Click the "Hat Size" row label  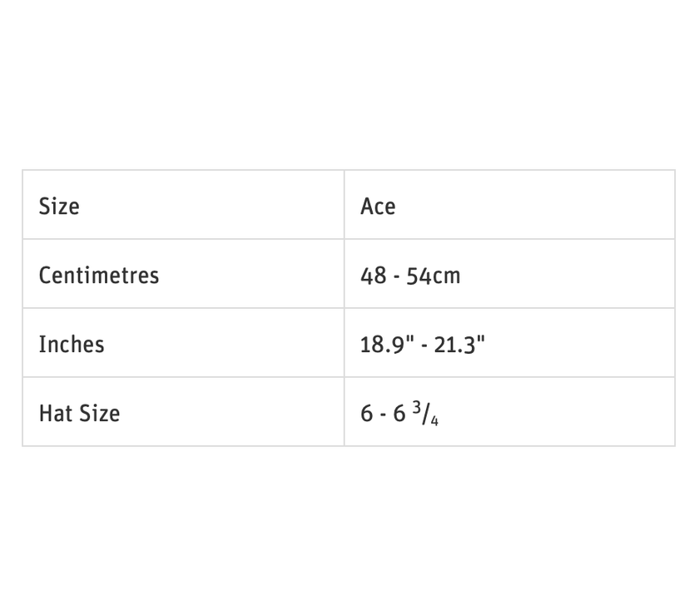click(79, 413)
